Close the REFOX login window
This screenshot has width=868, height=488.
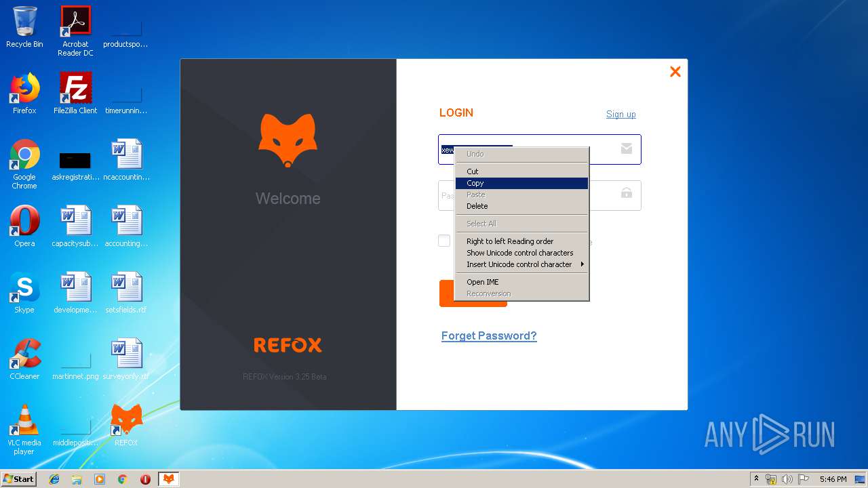click(675, 72)
